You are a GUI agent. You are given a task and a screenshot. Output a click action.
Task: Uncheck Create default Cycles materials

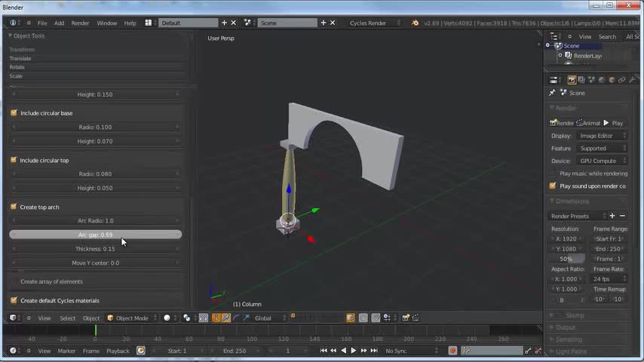[x=14, y=300]
